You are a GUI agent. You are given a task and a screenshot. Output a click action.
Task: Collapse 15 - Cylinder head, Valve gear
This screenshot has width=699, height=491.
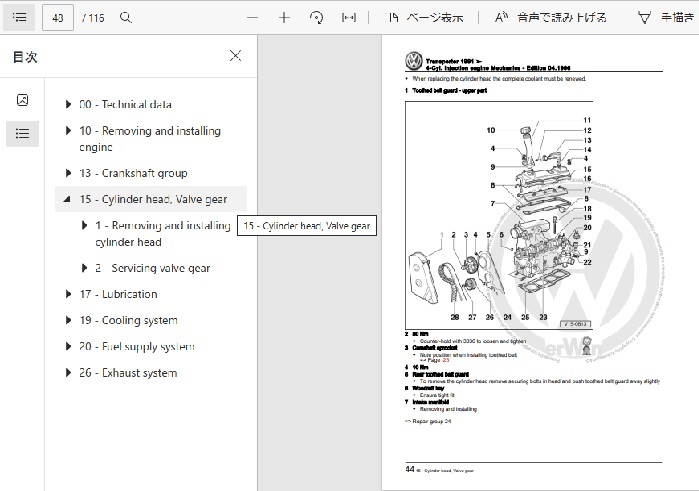(x=67, y=199)
